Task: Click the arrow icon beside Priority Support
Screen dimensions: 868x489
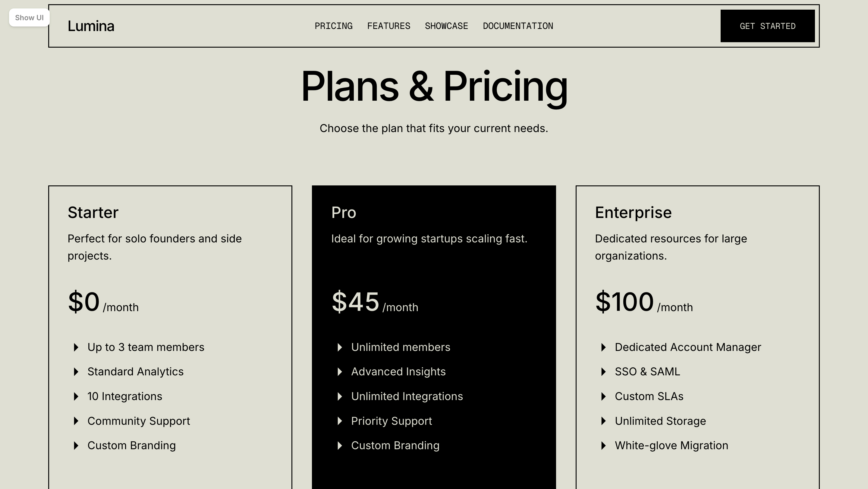Action: [340, 421]
